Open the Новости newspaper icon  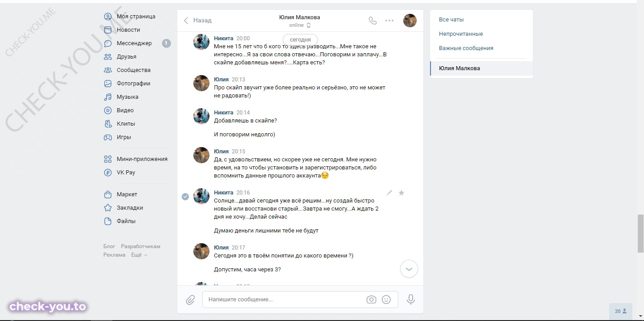pos(108,30)
